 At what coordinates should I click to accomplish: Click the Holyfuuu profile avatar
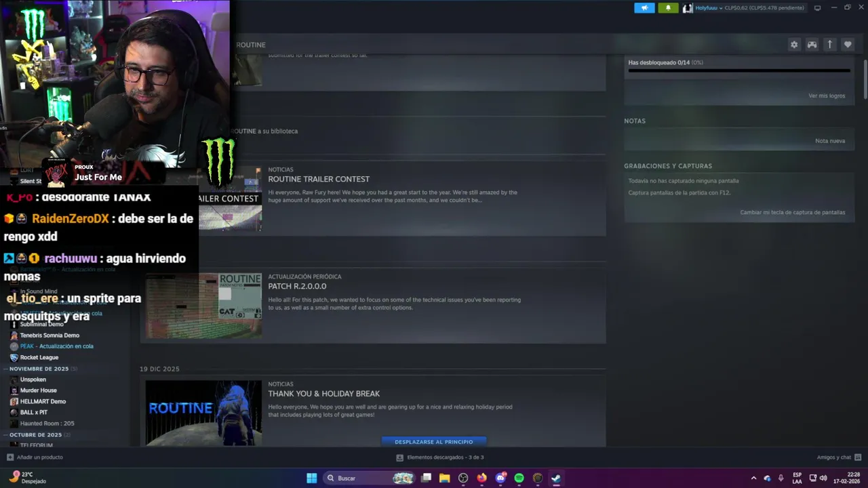pos(688,8)
